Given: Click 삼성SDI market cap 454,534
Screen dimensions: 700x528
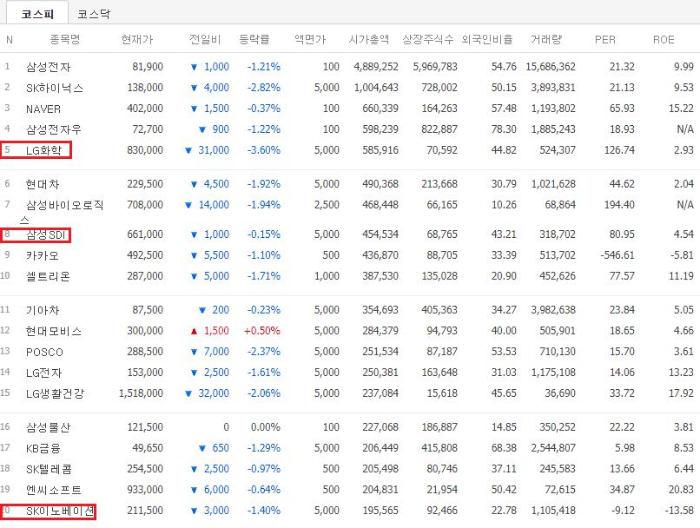Looking at the screenshot, I should point(380,234).
